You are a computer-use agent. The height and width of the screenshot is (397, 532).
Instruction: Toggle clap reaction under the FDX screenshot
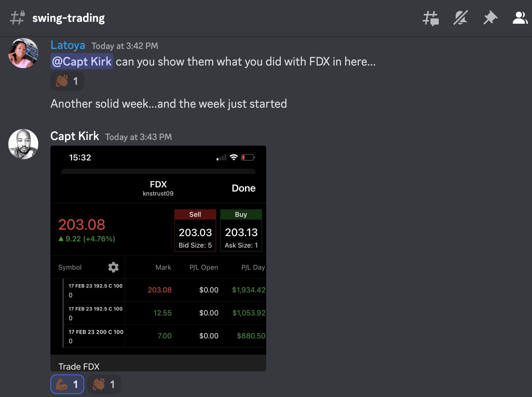coord(104,384)
